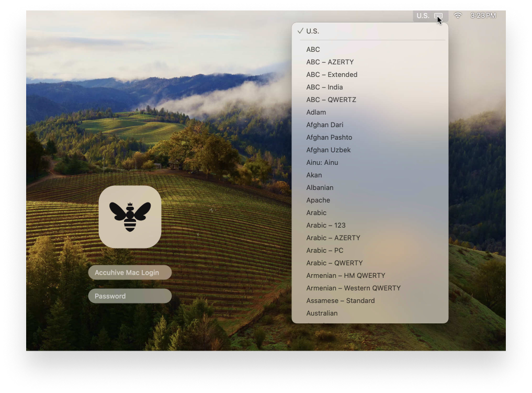Screen dimensions: 532x393
Task: Pick ABC – India input source
Action: [324, 87]
